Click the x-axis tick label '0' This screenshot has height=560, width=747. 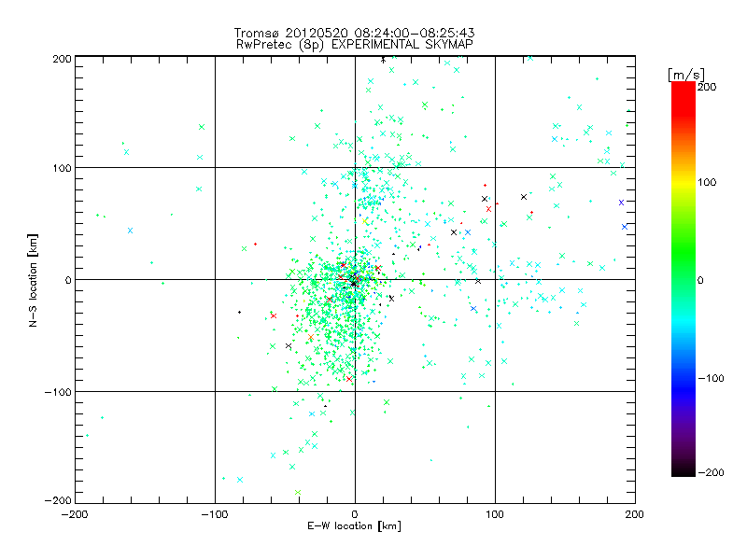point(355,514)
